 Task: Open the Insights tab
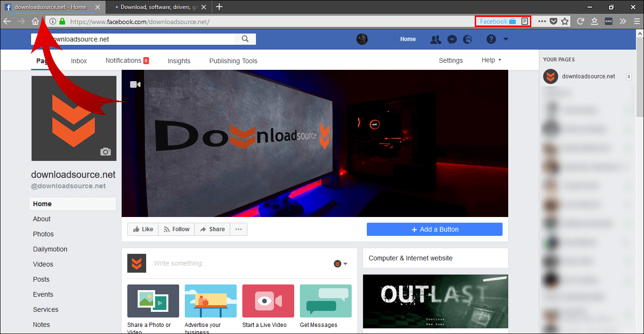179,61
